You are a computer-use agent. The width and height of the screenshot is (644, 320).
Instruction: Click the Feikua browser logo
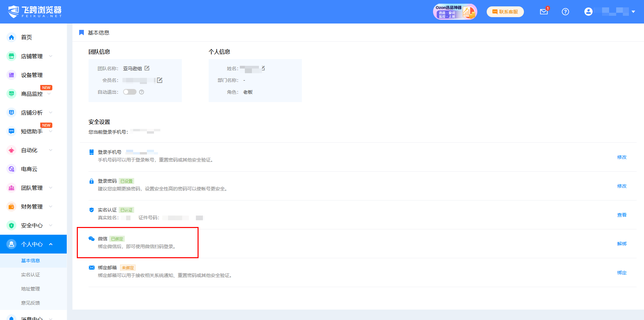tap(35, 12)
